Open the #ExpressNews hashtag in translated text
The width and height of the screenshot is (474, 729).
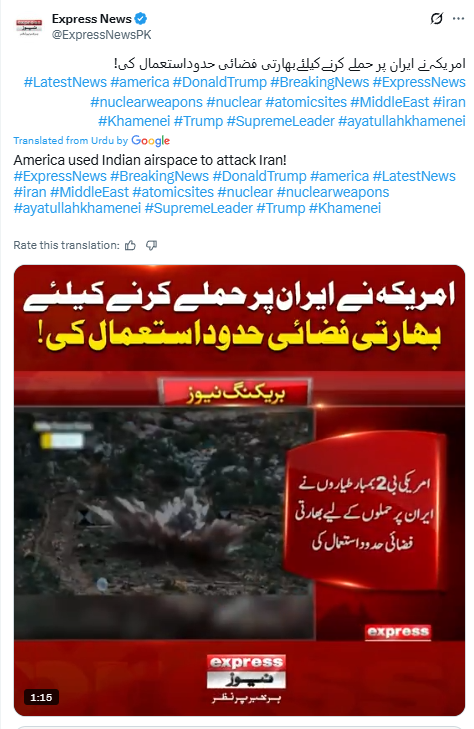coord(60,176)
